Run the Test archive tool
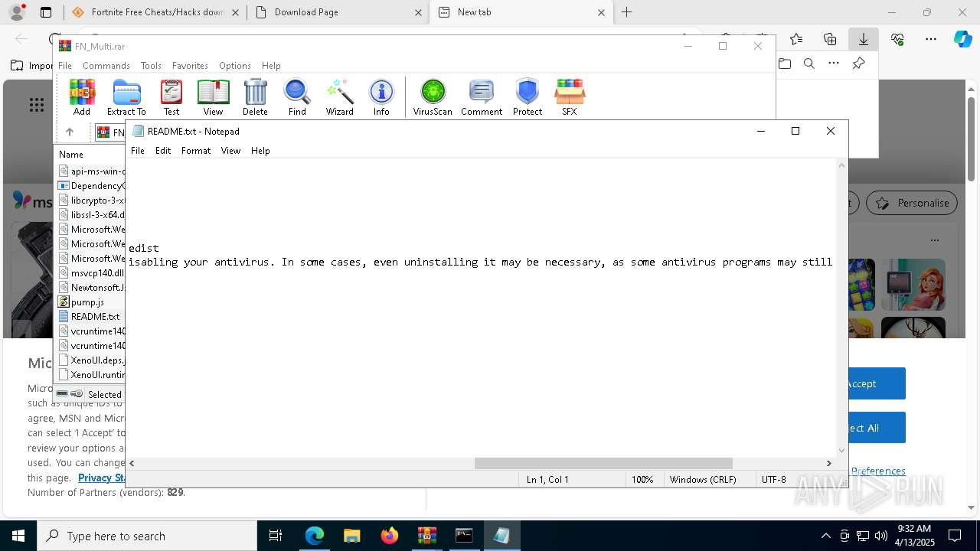The width and height of the screenshot is (980, 551). (171, 97)
